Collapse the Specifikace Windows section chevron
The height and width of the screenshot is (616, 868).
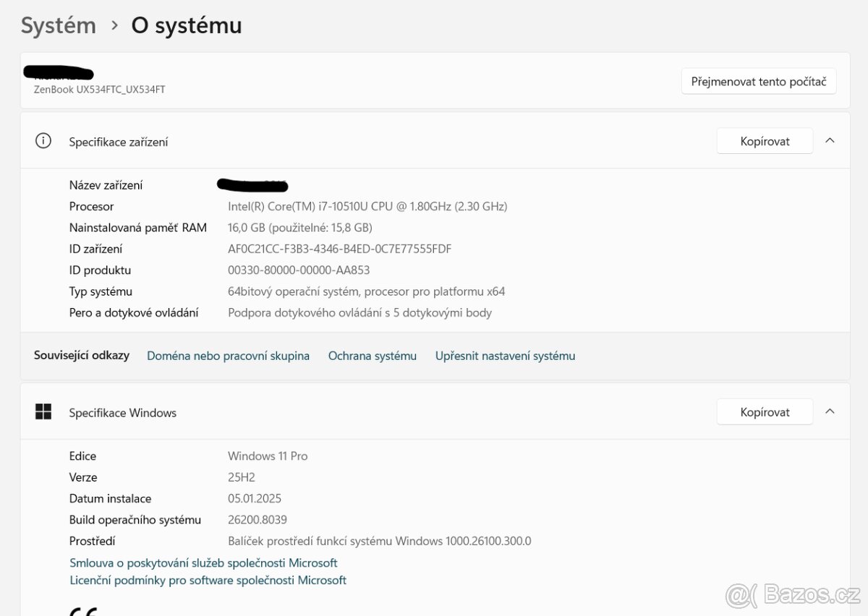point(830,411)
